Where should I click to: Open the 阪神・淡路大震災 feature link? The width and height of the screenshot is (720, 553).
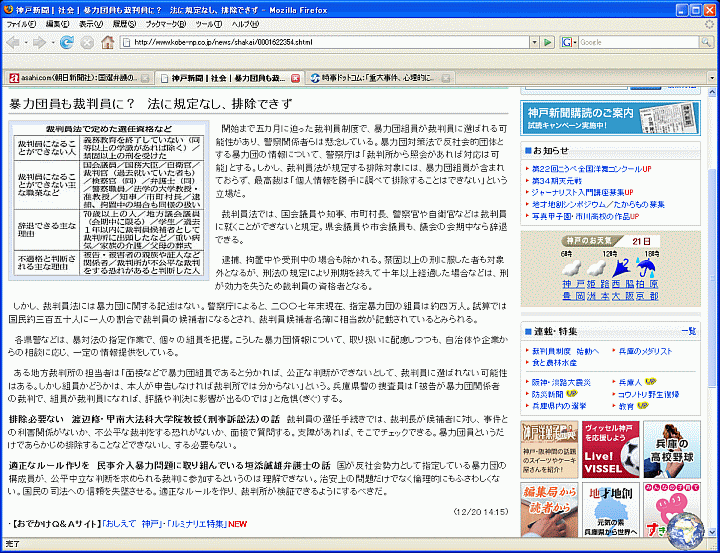pos(566,381)
